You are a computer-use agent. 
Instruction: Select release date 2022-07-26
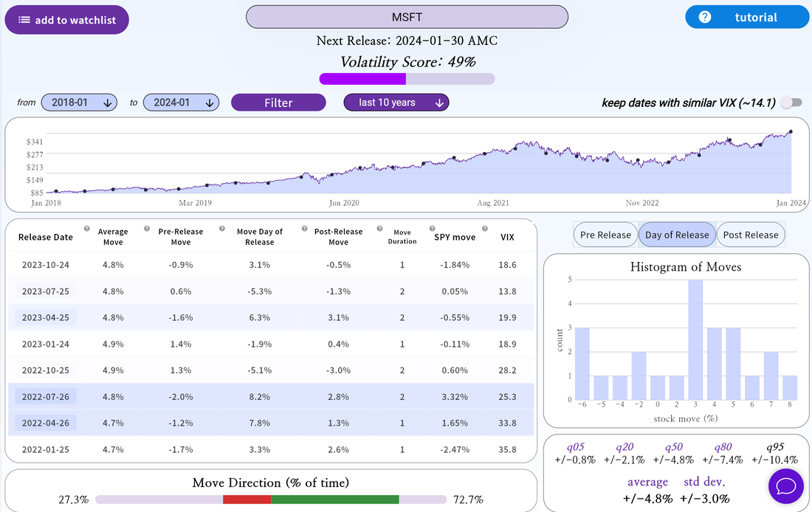pyautogui.click(x=46, y=397)
